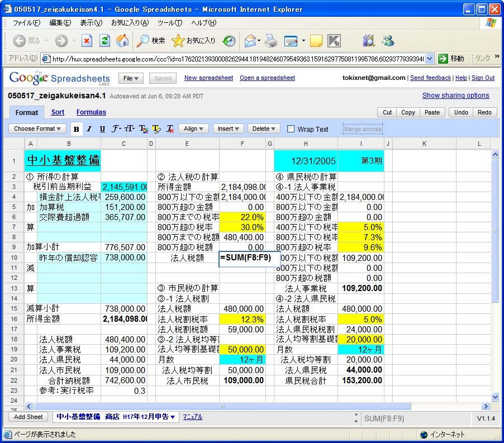Click the browser Forward button
504x443 pixels.
point(61,41)
